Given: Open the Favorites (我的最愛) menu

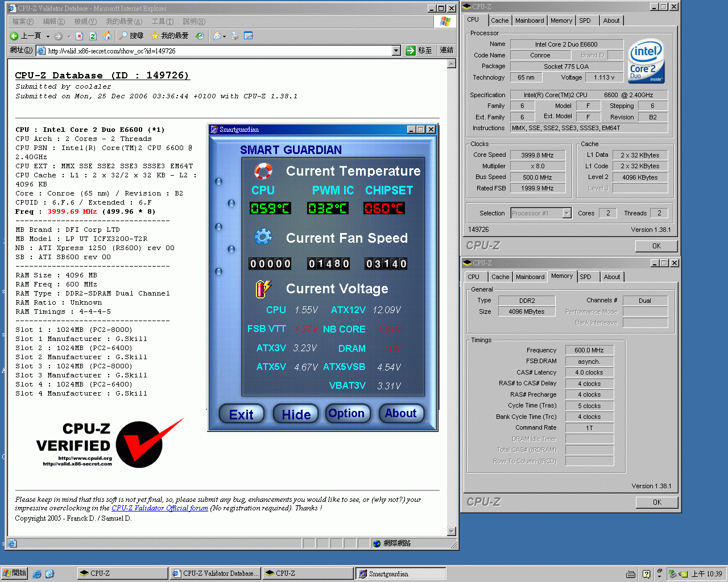Looking at the screenshot, I should 124,22.
